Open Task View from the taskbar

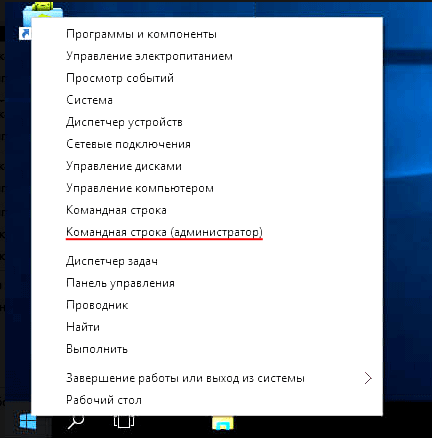124,422
